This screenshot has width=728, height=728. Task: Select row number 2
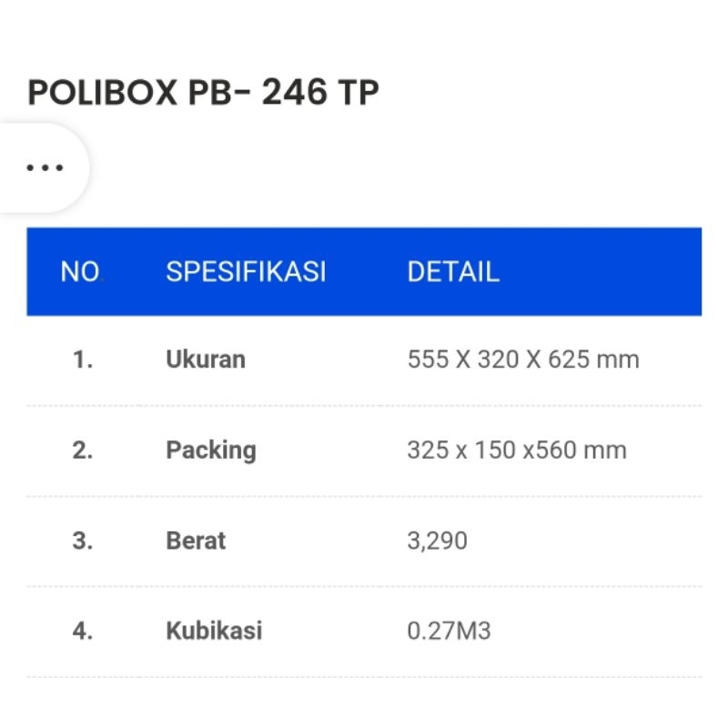83,450
